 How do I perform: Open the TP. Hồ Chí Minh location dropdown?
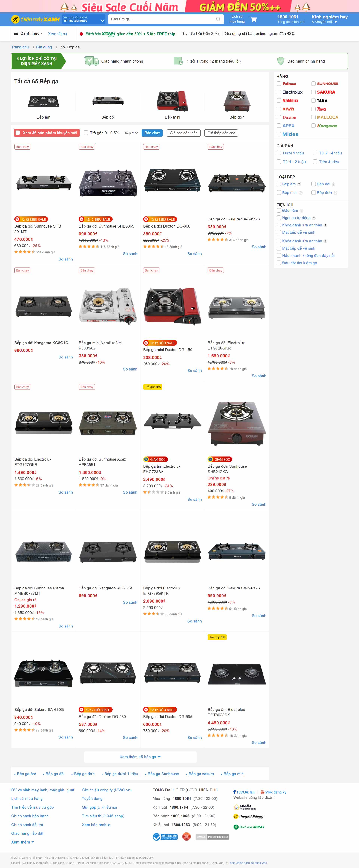[x=84, y=19]
